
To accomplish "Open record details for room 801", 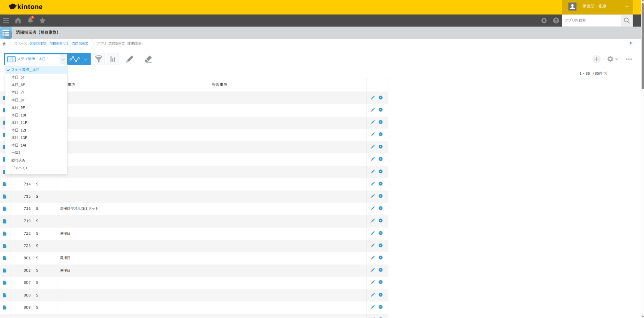I will pos(5,258).
